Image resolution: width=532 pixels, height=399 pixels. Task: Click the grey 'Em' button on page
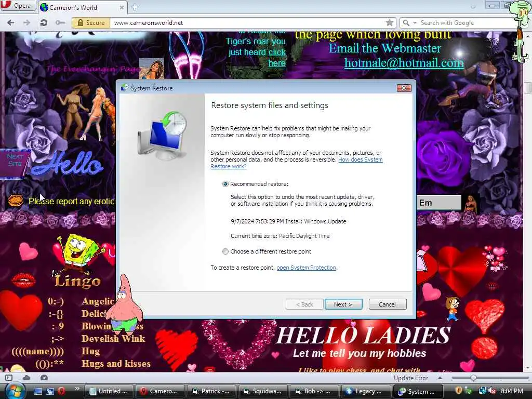[x=438, y=203]
